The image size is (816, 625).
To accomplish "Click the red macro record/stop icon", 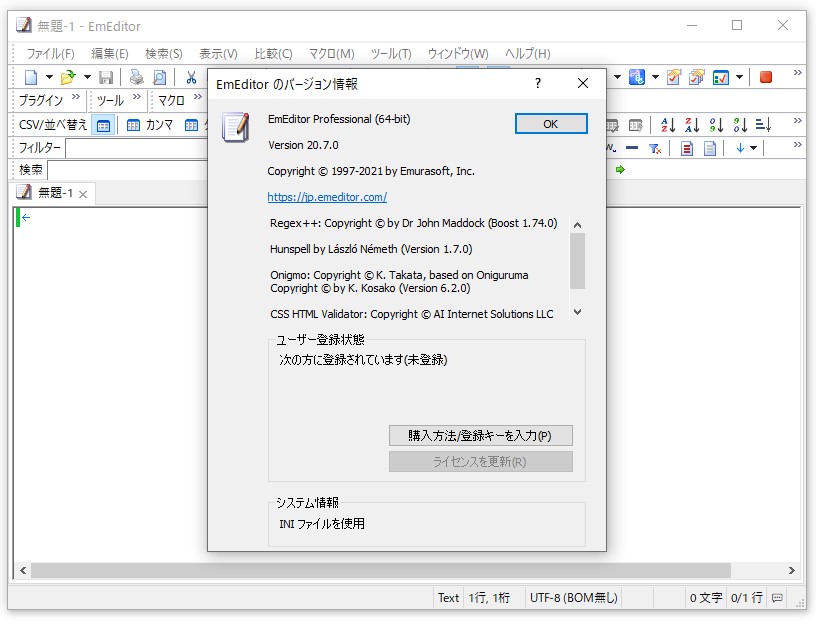I will point(765,77).
